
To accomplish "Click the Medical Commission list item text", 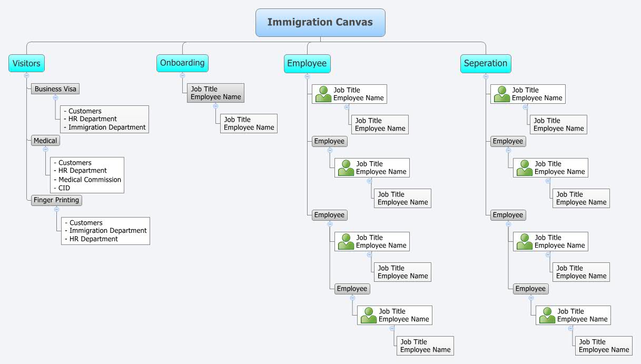I will pyautogui.click(x=87, y=179).
